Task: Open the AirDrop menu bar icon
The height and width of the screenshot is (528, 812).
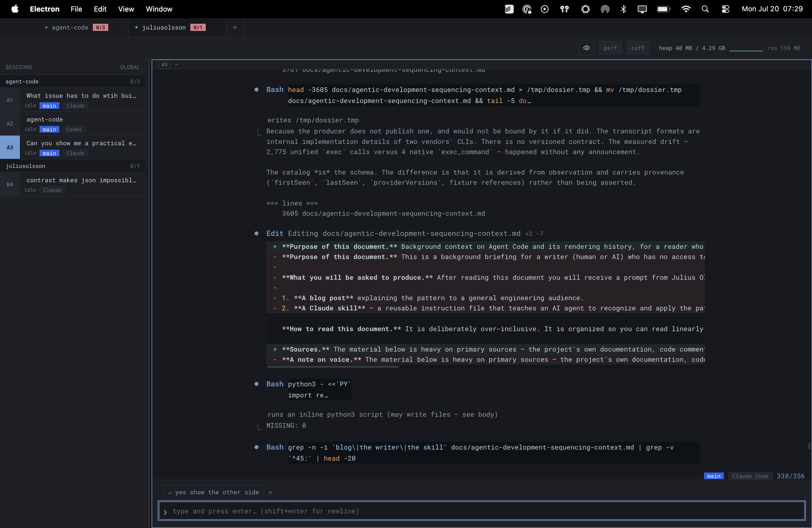Action: (x=605, y=9)
